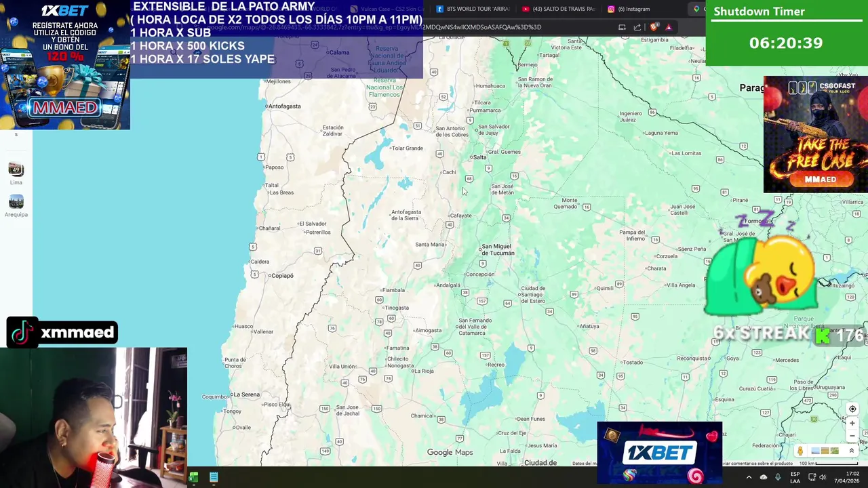Show hidden system tray icons
The image size is (868, 488).
click(x=749, y=477)
